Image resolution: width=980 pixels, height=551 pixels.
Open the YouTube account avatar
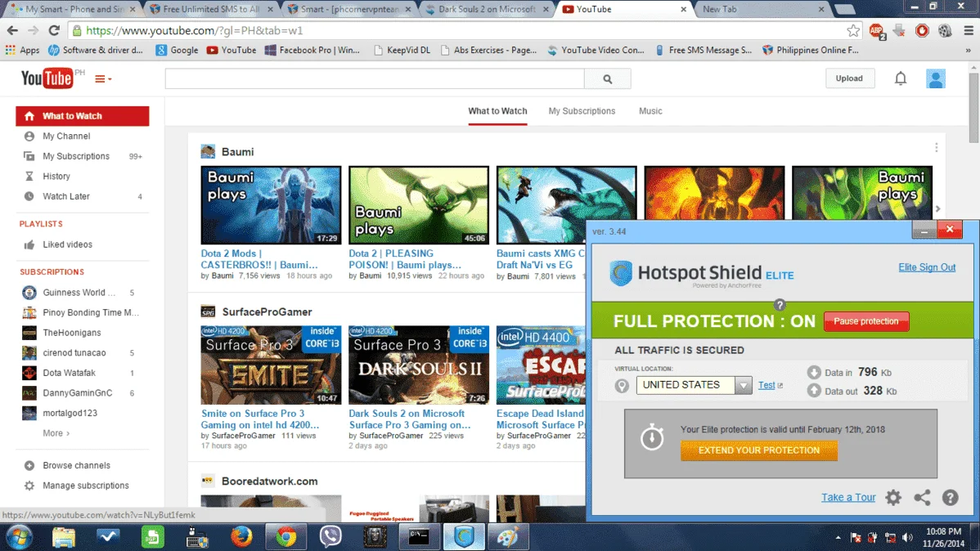[x=935, y=78]
